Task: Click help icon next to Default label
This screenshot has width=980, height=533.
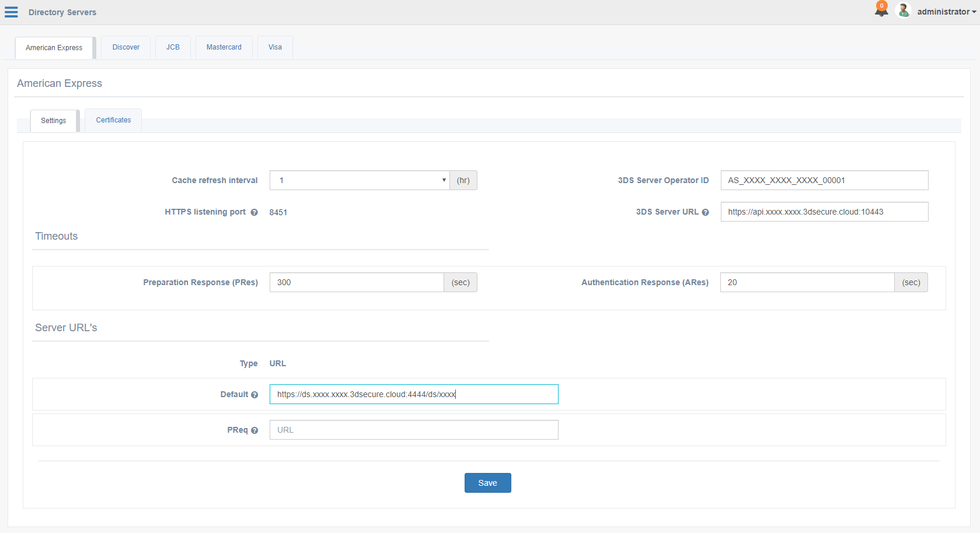Action: pyautogui.click(x=254, y=395)
